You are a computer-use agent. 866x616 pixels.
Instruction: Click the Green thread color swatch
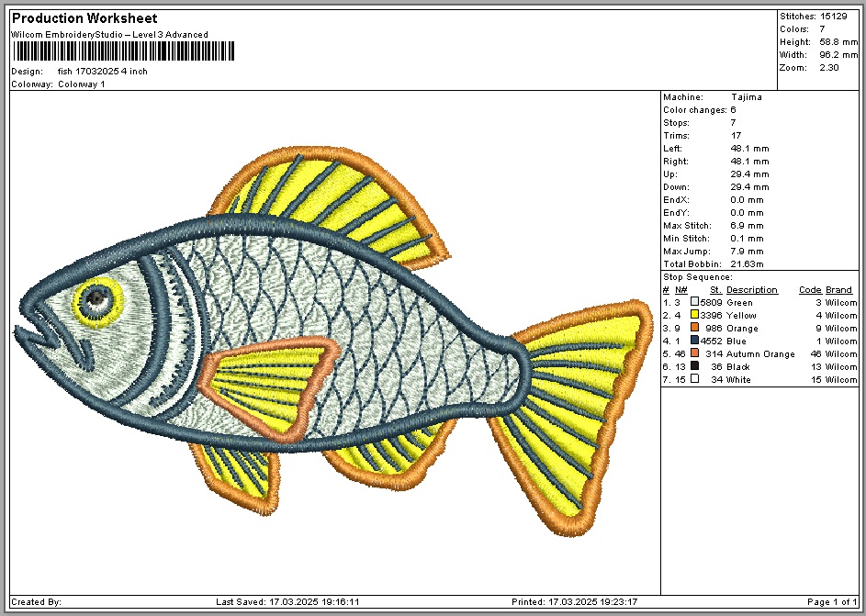click(694, 302)
